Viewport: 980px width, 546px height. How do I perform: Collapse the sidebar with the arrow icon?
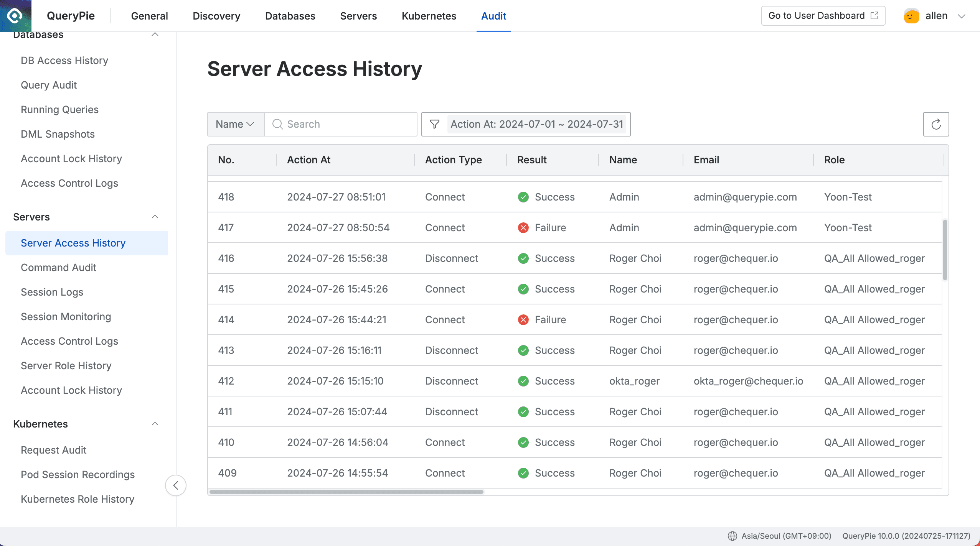(x=176, y=485)
